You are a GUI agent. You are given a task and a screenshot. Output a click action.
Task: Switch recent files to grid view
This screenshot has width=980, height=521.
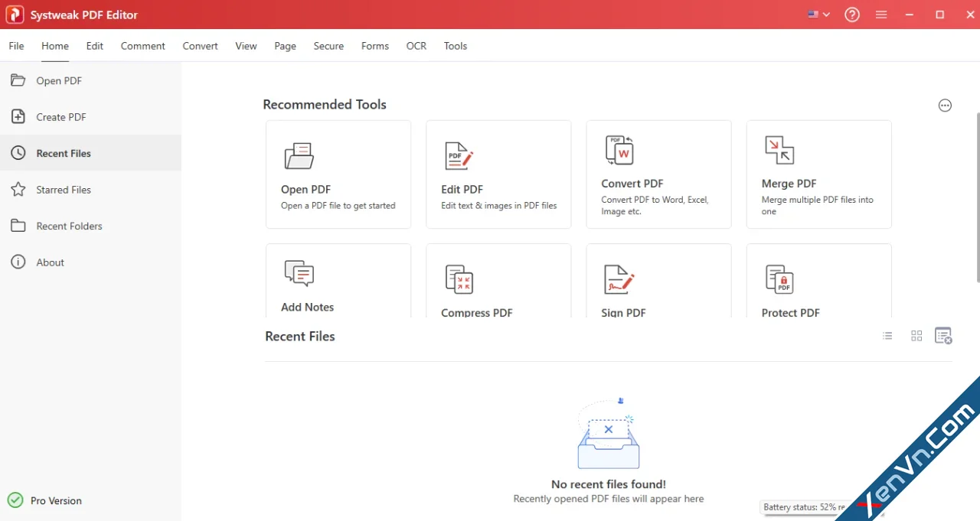916,336
